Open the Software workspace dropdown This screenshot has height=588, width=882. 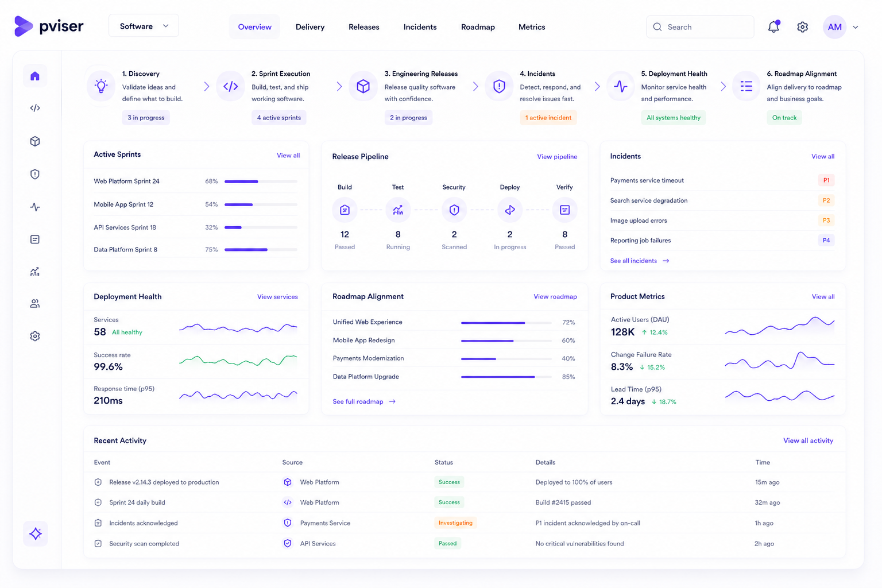[144, 26]
